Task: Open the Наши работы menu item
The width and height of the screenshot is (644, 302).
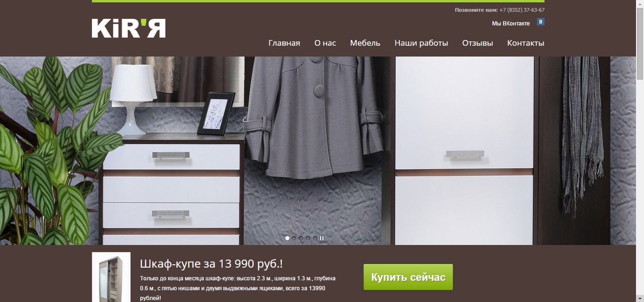Action: point(421,43)
